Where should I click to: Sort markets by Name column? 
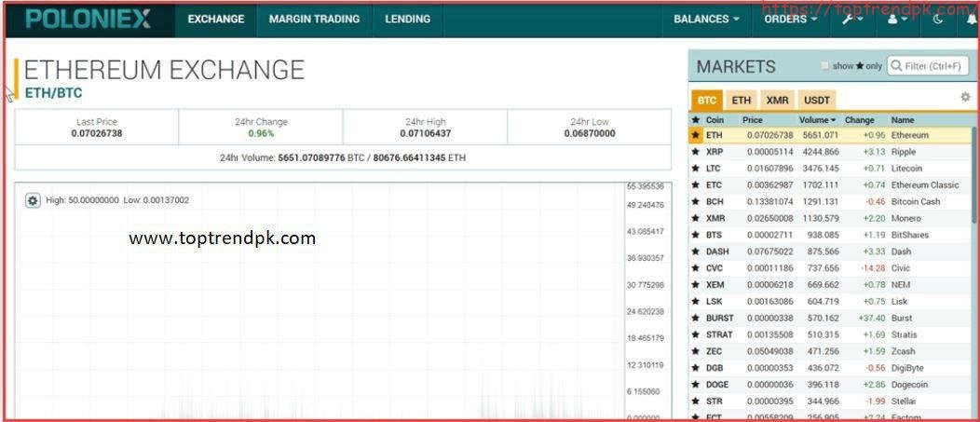[903, 119]
